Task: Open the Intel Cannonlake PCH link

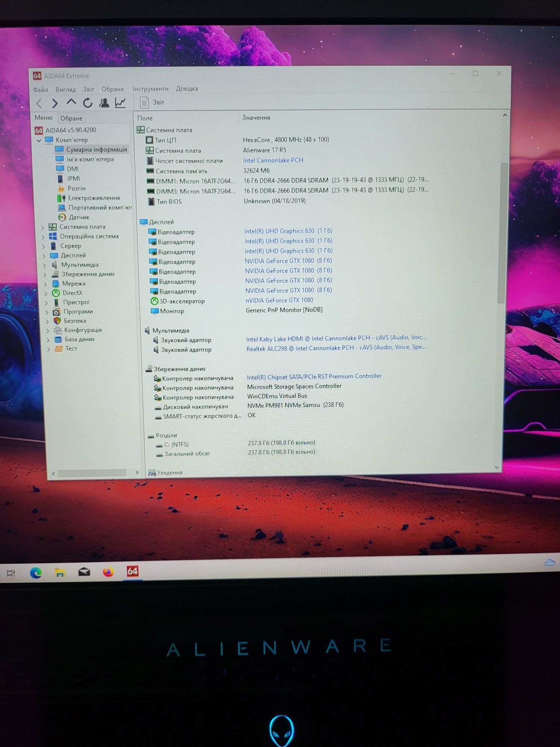Action: coord(273,160)
